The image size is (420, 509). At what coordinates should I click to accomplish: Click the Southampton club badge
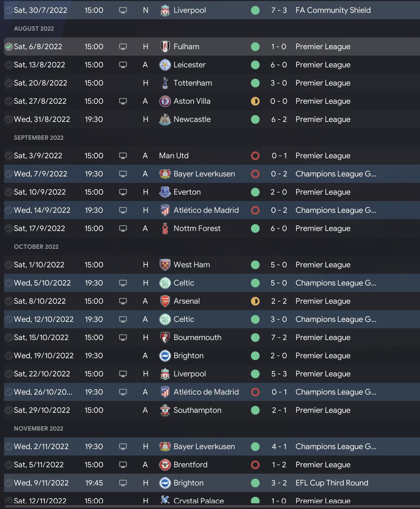(165, 410)
